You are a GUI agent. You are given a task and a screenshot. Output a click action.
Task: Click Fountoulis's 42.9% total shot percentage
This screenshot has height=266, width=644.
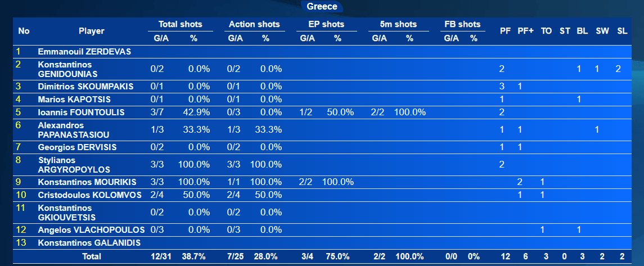(x=196, y=112)
